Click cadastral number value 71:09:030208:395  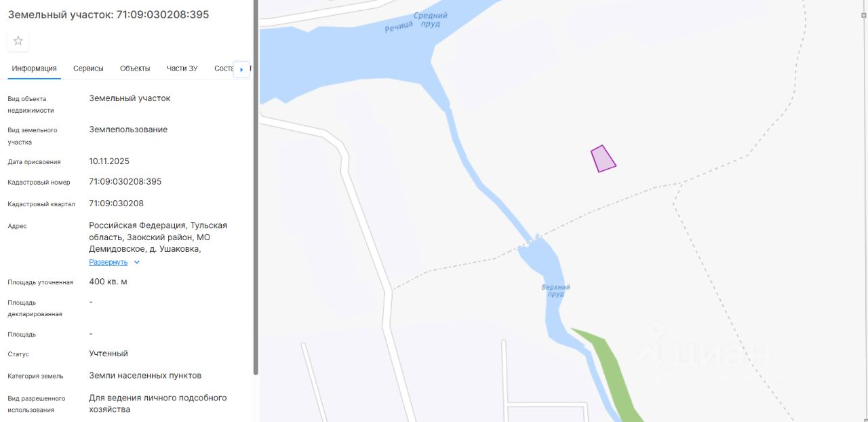click(x=125, y=182)
